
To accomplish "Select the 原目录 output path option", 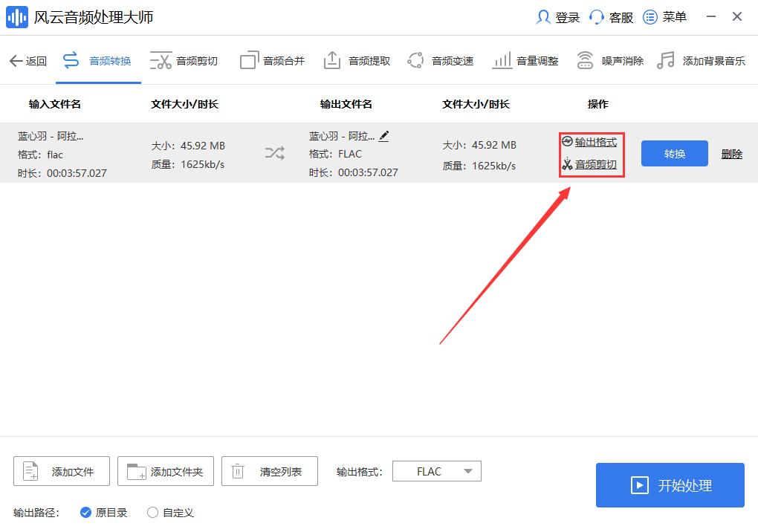I will pos(87,512).
